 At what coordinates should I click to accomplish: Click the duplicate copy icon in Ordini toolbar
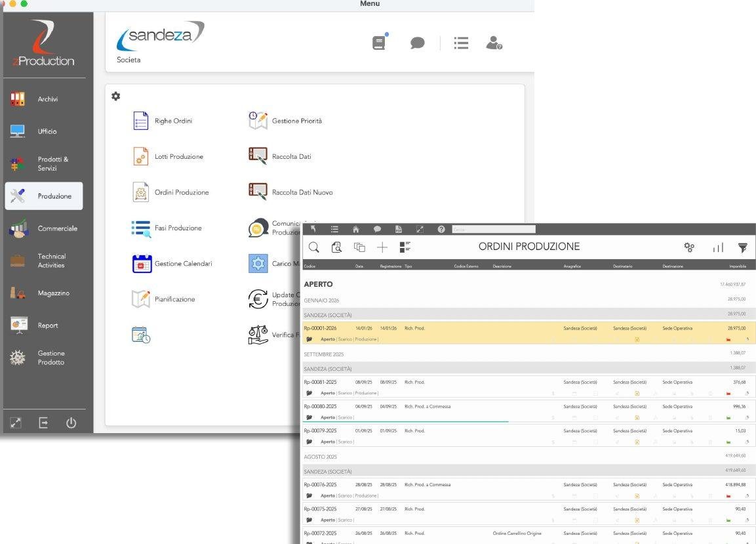pos(359,247)
